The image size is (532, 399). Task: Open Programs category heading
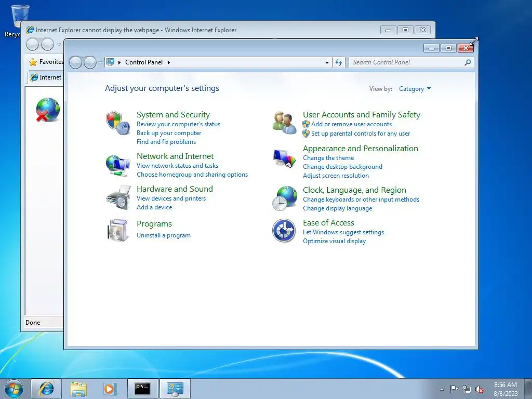coord(154,224)
